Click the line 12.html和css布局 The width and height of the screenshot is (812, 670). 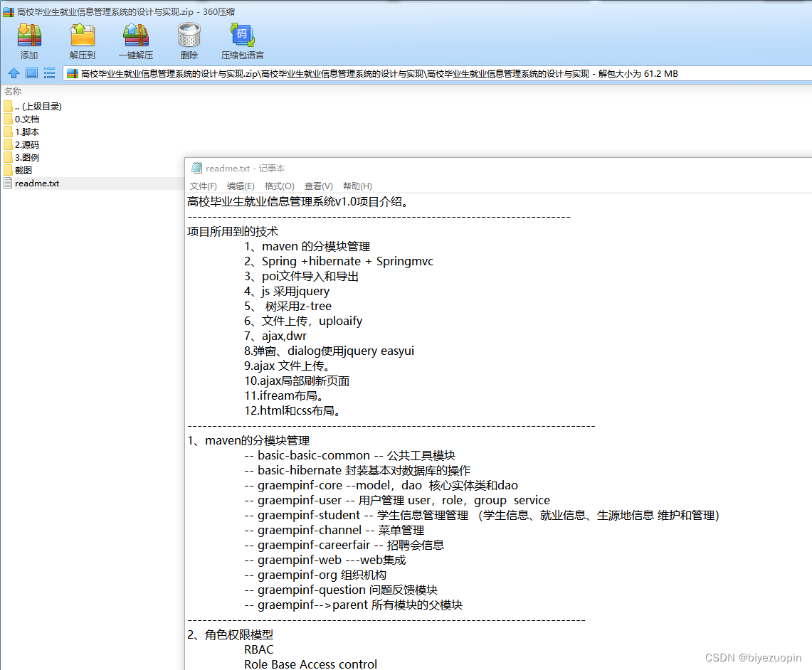coord(292,411)
